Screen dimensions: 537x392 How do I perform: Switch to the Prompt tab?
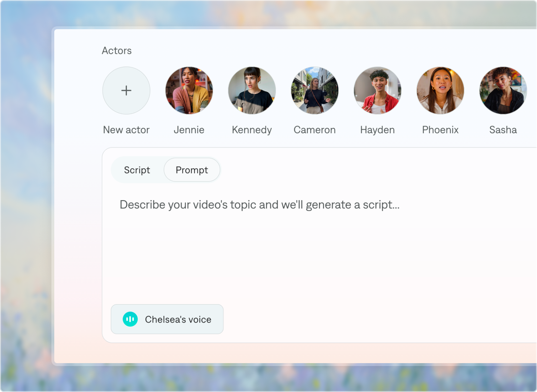(192, 170)
